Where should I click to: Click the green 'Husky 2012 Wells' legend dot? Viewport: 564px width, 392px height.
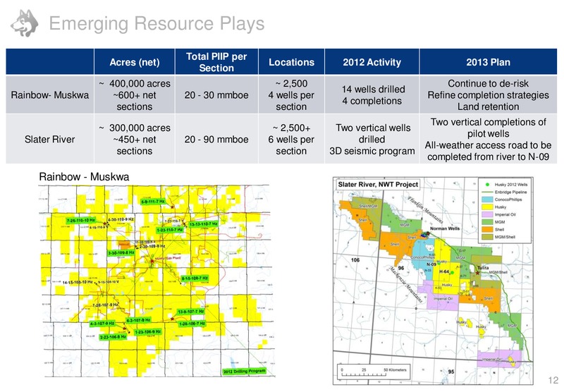pos(487,185)
